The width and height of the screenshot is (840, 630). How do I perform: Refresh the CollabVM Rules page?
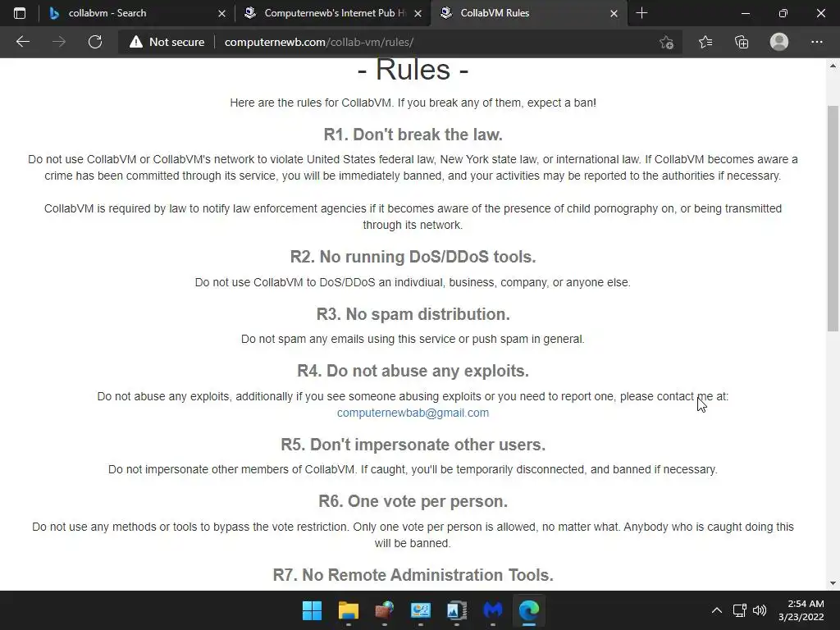pos(95,42)
